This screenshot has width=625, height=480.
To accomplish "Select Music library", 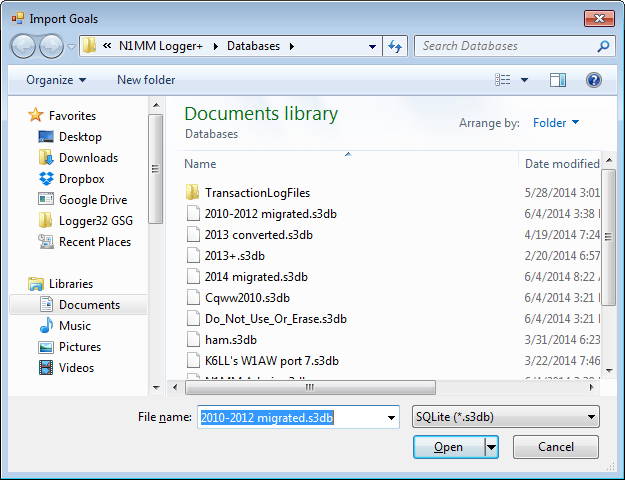I will 75,326.
